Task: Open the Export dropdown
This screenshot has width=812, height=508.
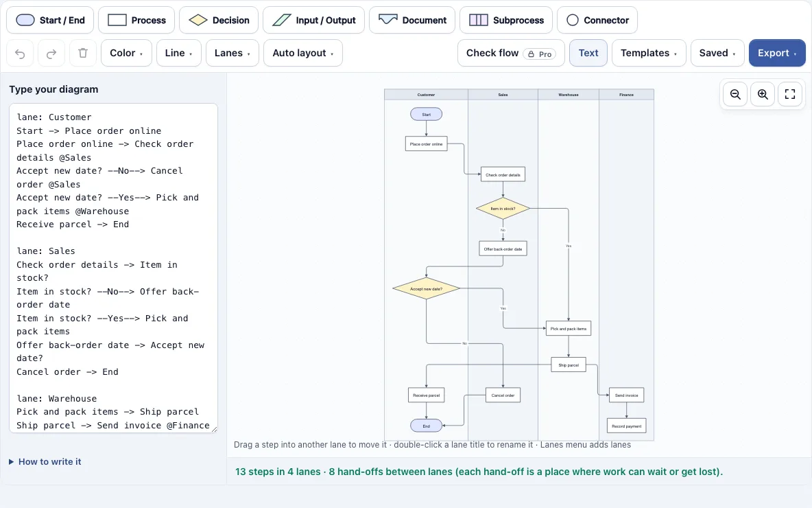Action: 777,53
